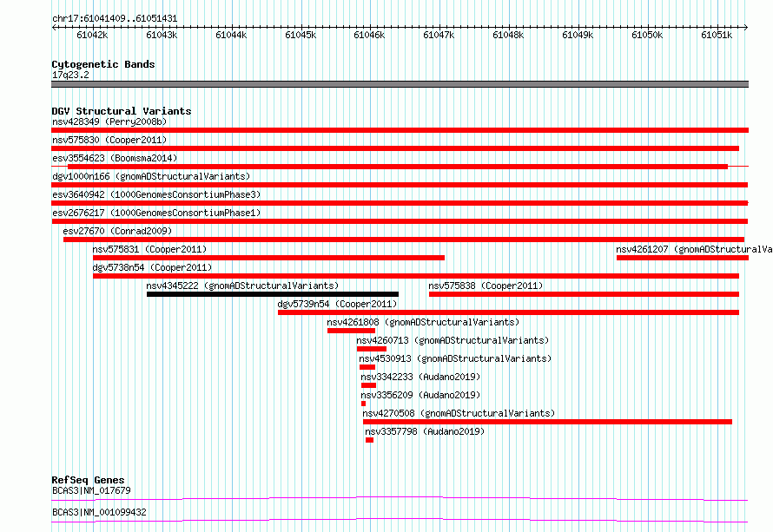Click the 61049k ruler tick label
773x532 pixels.
578,35
